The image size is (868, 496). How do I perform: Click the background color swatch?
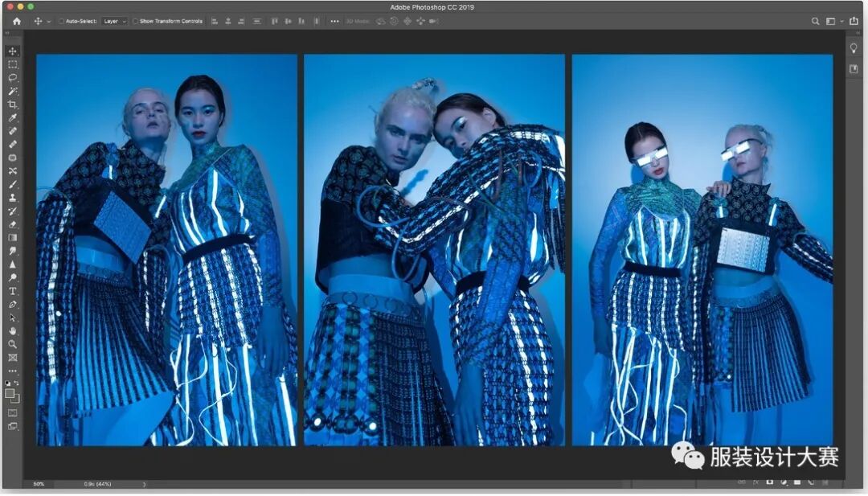pyautogui.click(x=15, y=398)
